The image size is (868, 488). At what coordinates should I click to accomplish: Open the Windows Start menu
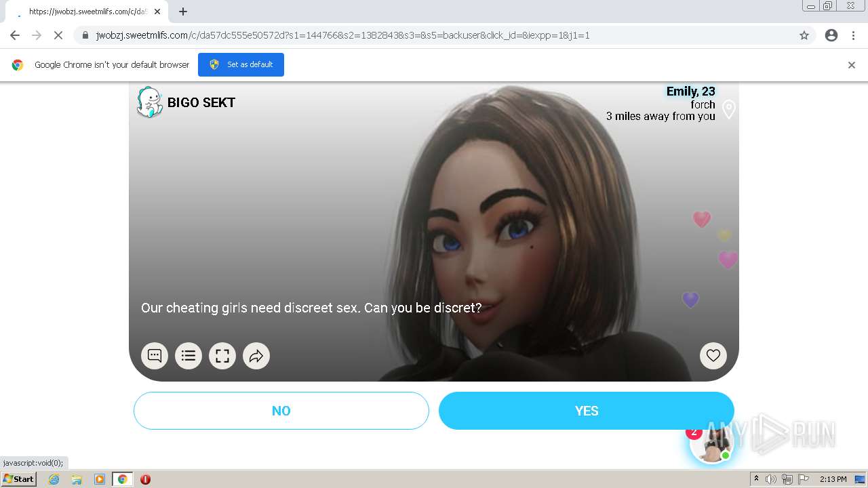(19, 479)
